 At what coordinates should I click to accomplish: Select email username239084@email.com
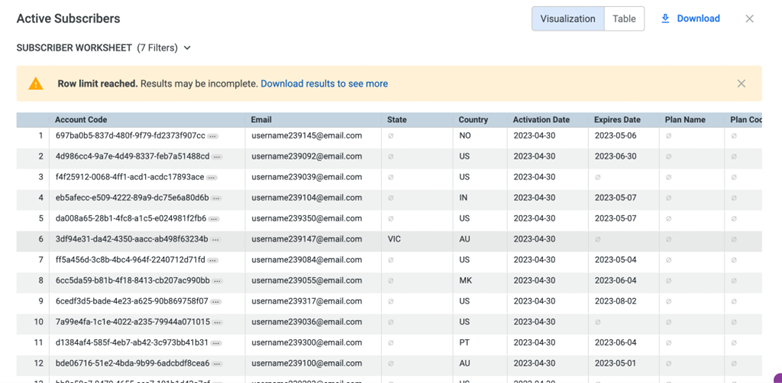[x=307, y=259]
